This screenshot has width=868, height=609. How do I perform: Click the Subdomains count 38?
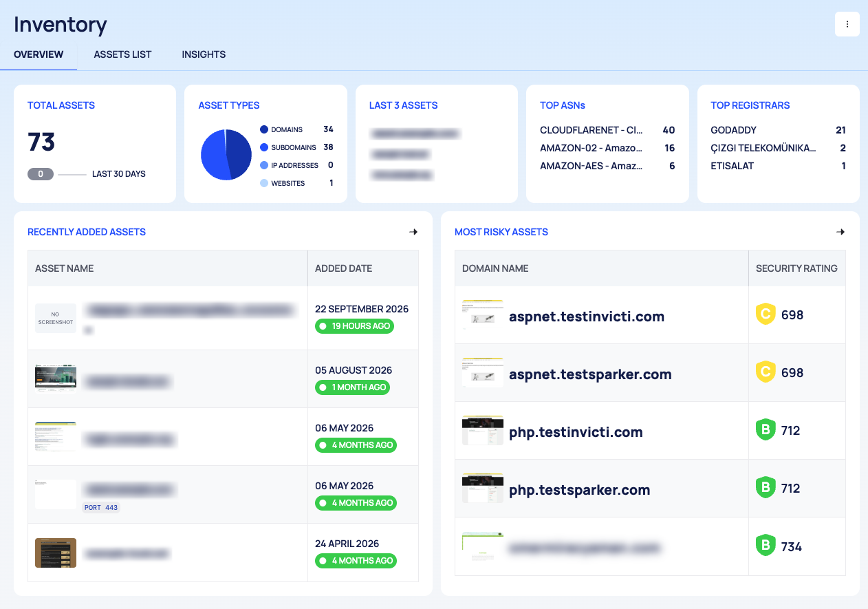[x=328, y=147]
